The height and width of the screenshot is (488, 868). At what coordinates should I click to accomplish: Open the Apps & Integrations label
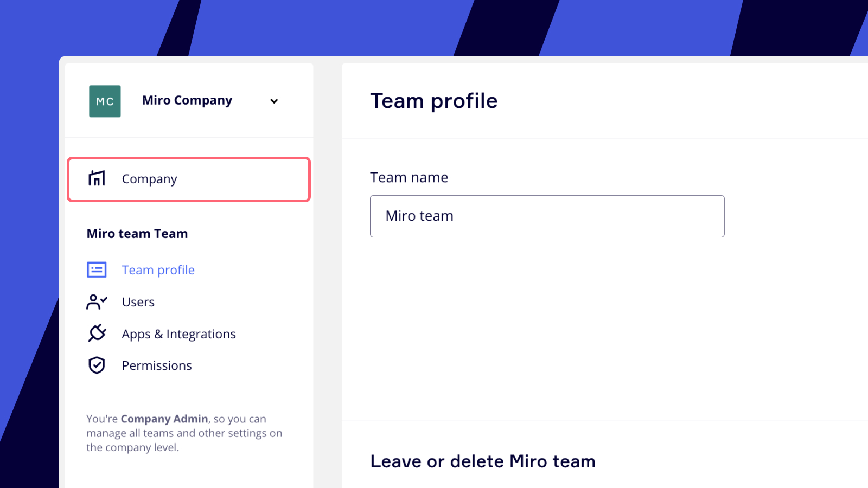pos(178,334)
